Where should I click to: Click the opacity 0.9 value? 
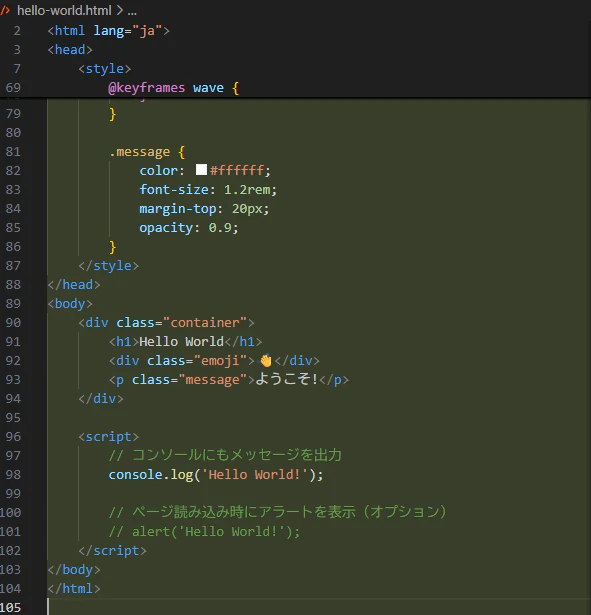click(x=220, y=227)
